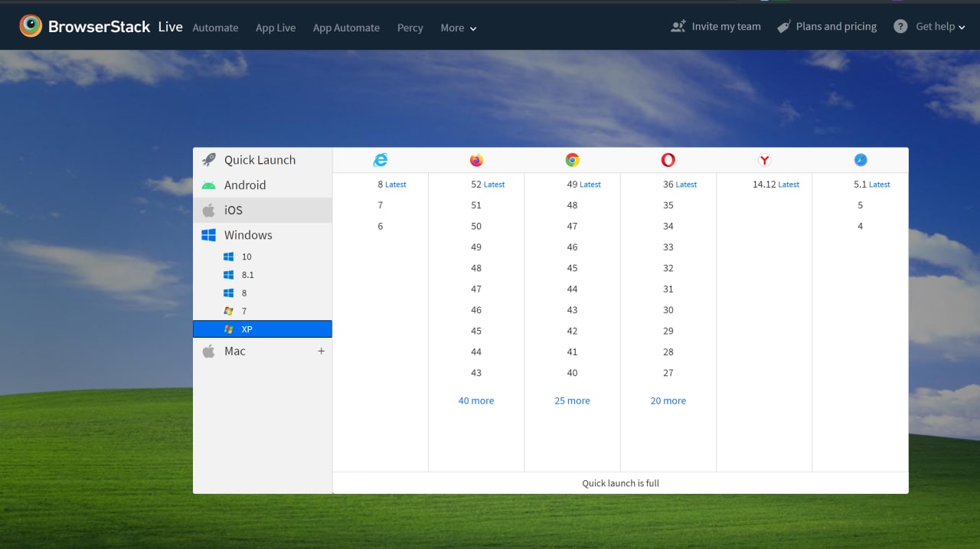Click the Apple icon beside Mac
This screenshot has height=549, width=980.
[208, 351]
